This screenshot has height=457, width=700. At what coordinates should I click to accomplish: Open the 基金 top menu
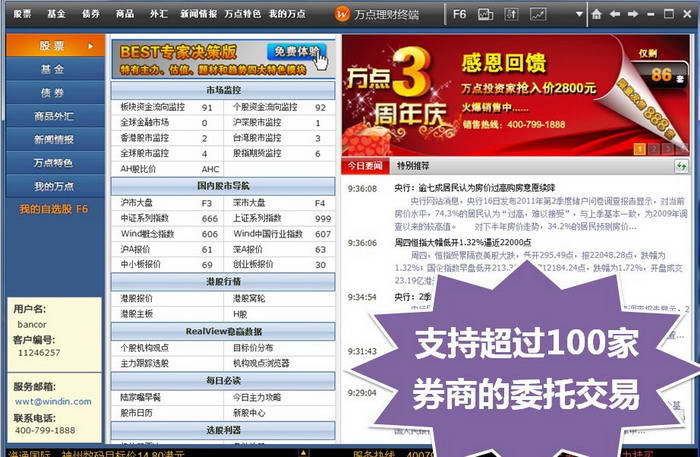click(56, 15)
